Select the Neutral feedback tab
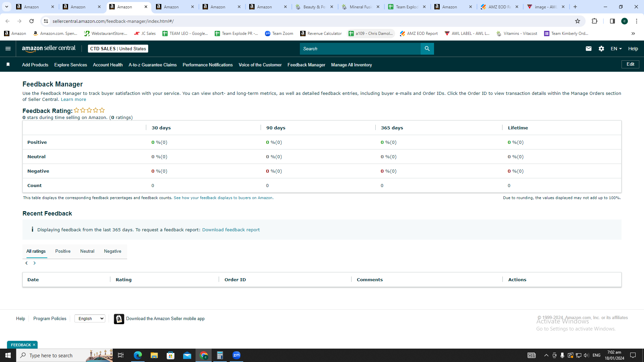 [87, 251]
